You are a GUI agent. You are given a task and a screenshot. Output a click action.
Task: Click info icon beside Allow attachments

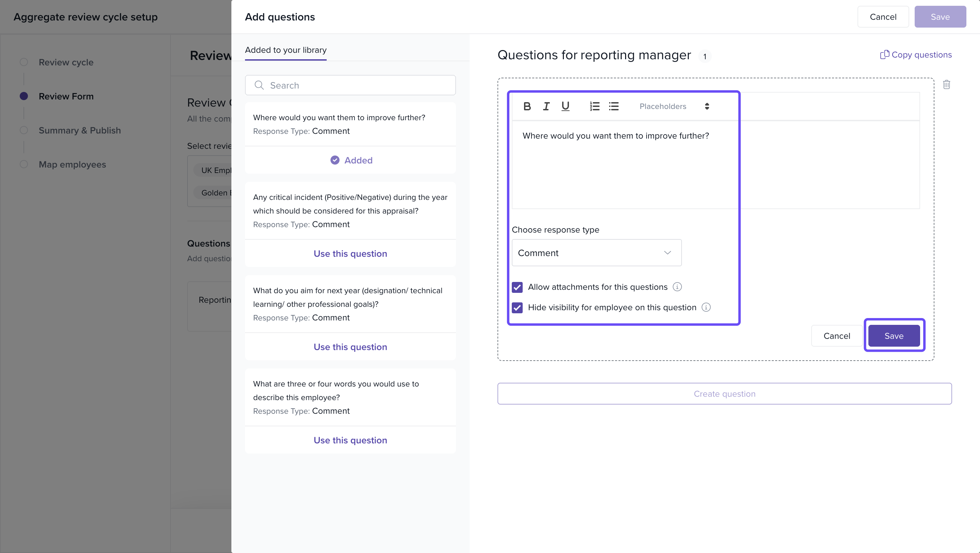click(677, 287)
